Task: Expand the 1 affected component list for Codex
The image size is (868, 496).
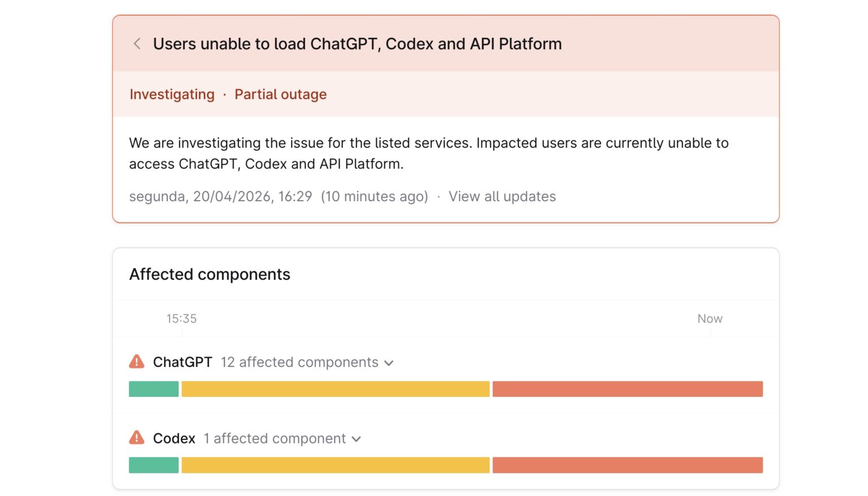Action: click(x=357, y=438)
